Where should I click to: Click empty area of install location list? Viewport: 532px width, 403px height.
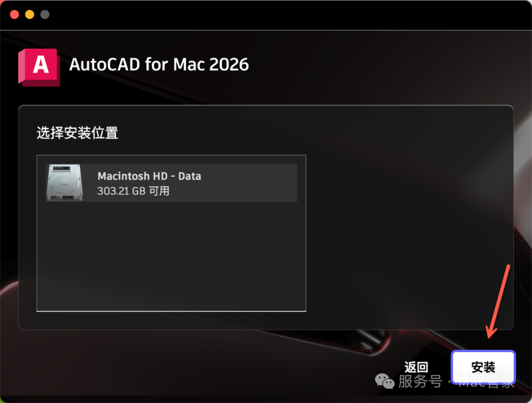(171, 256)
